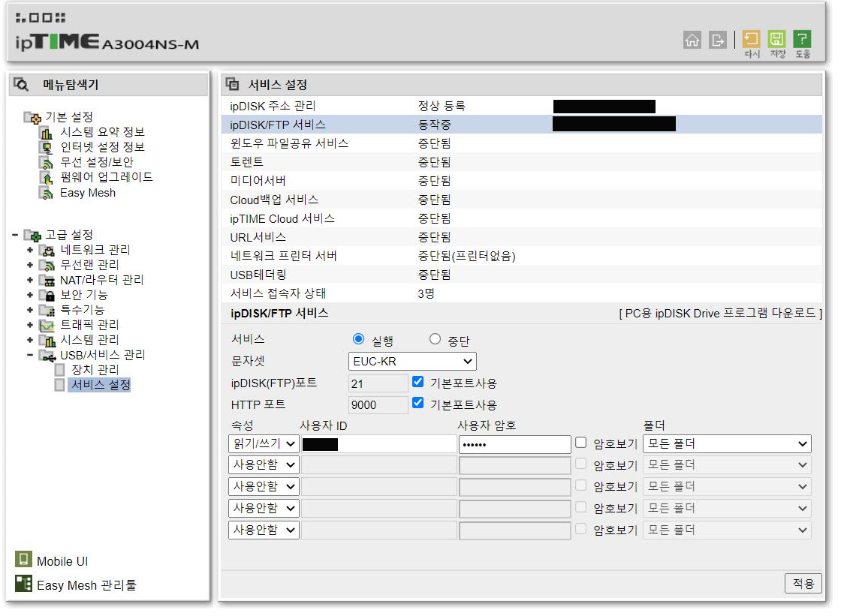Click the 트래픽 관리 chart icon

[x=47, y=326]
